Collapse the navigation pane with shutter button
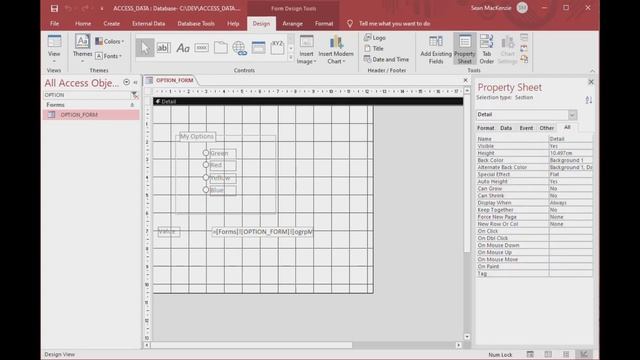 pyautogui.click(x=136, y=82)
